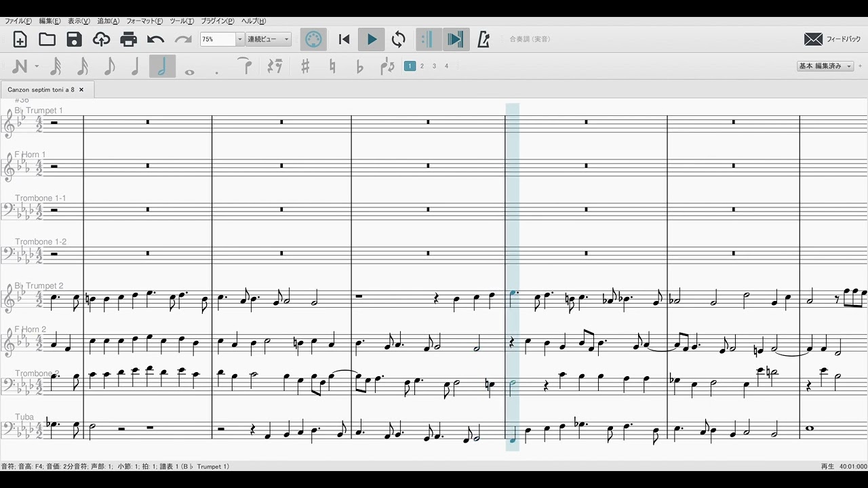Open the フォーマット(F) menu
The width and height of the screenshot is (868, 488).
144,21
